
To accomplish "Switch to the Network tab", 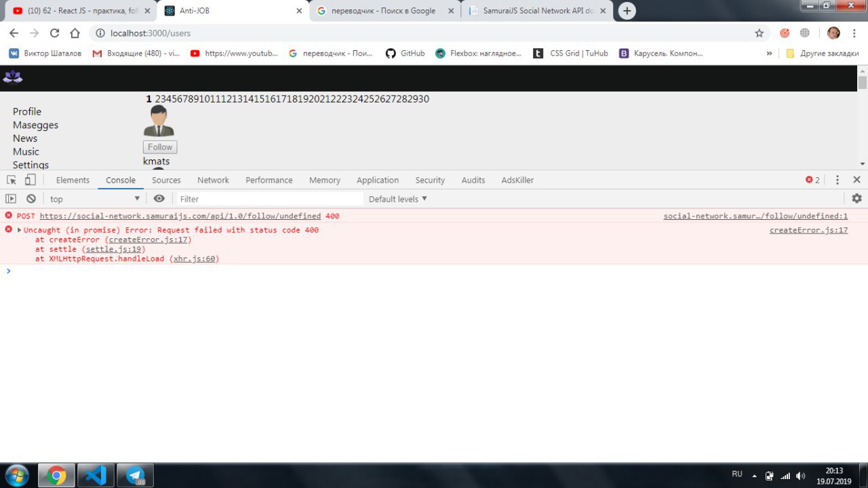I will (213, 180).
